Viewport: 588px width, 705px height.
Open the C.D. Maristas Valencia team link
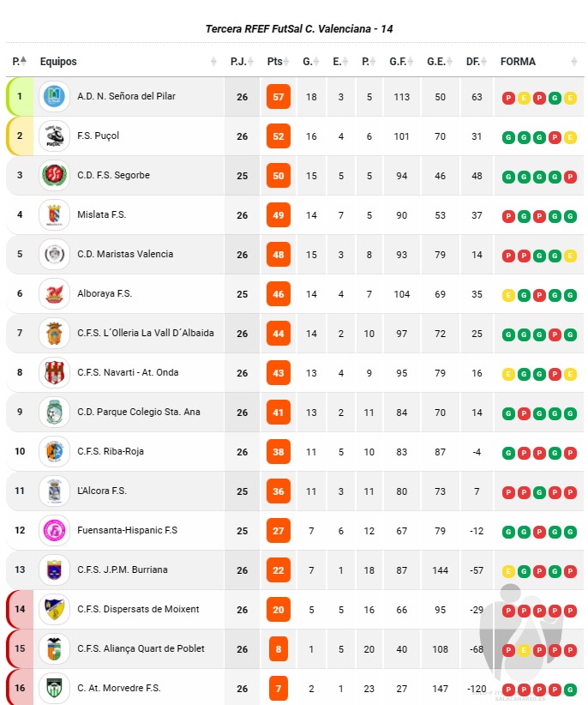point(125,254)
